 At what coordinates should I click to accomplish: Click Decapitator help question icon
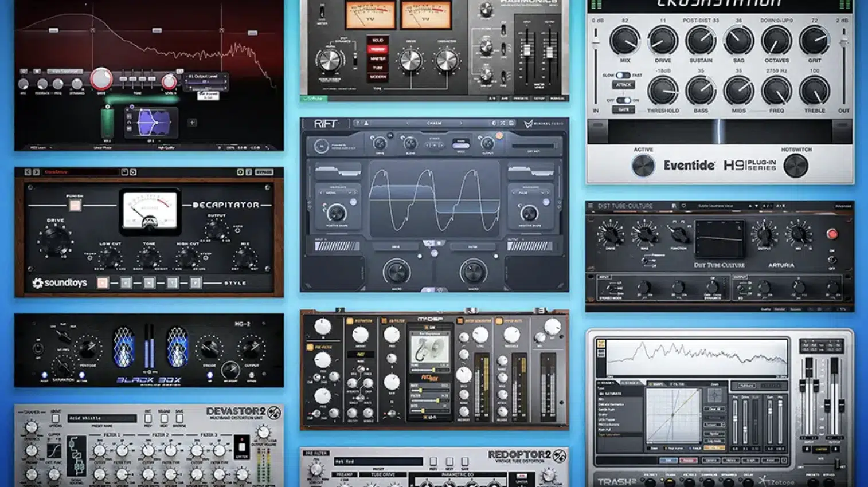(248, 172)
